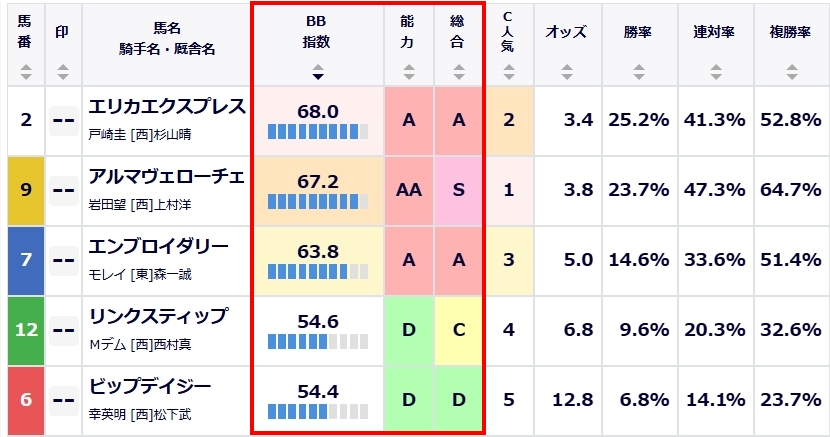
Task: Open horse page for ビップデイジー
Action: [150, 386]
